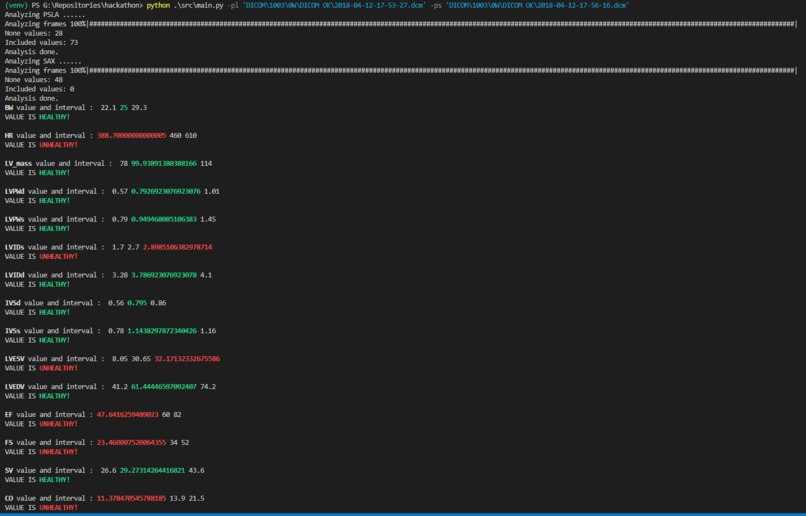Click the green LVPWd value starting 0.79

click(166, 191)
